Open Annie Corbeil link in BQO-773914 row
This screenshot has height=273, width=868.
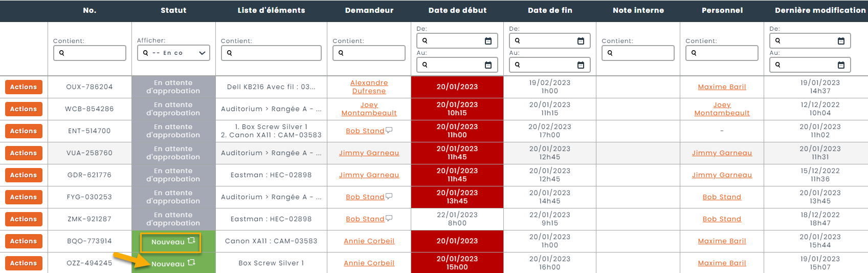pos(369,241)
